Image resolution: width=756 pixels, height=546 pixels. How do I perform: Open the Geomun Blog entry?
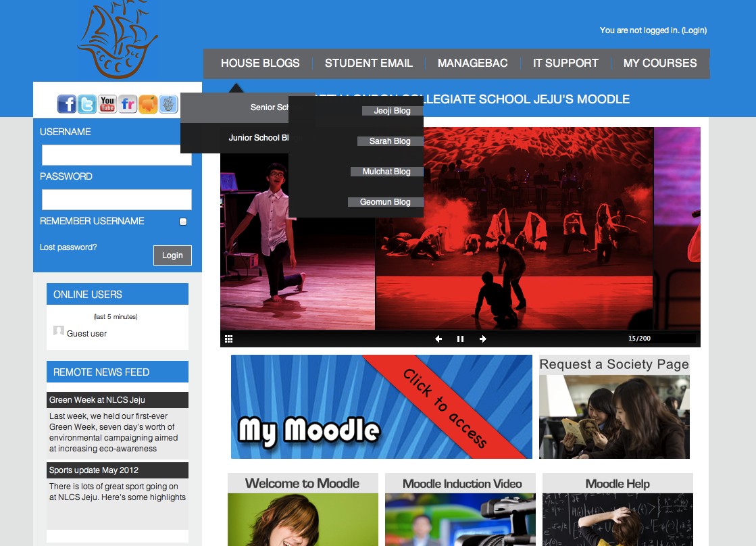(385, 202)
